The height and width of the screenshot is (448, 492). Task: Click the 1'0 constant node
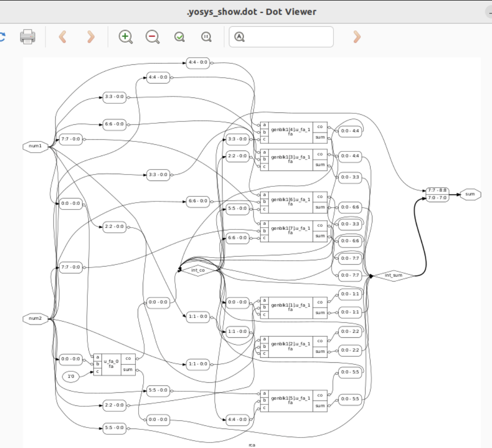71,376
